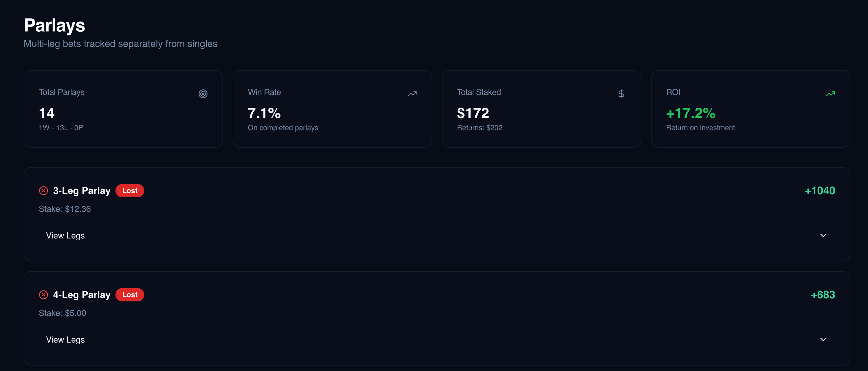Open View Legs under the 3-Leg Parlay
Image resolution: width=868 pixels, height=371 pixels.
point(65,235)
